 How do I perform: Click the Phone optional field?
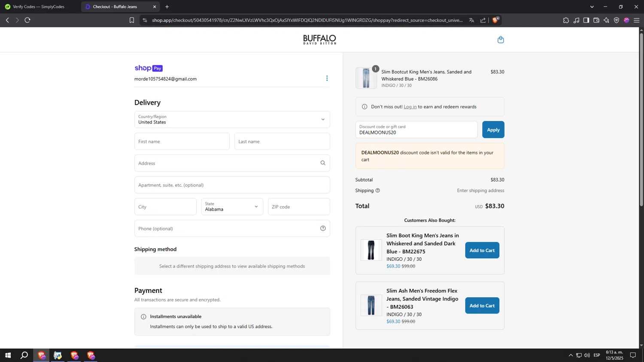(232, 229)
